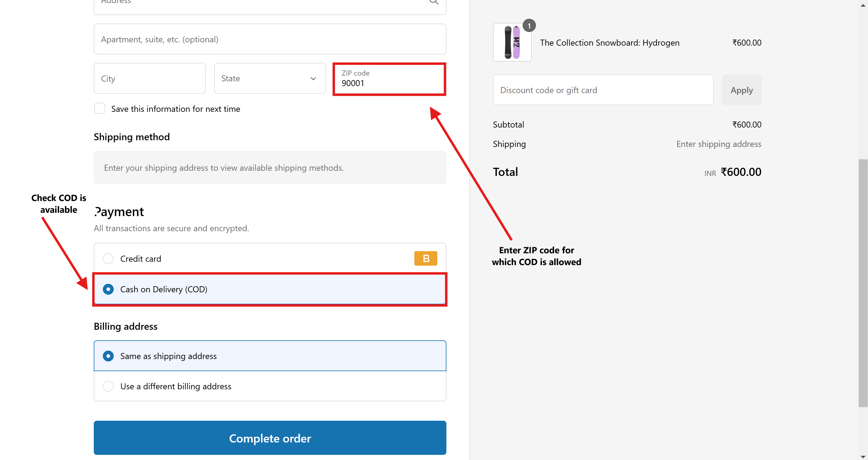
Task: Check Save this information for next time
Action: pyautogui.click(x=100, y=109)
